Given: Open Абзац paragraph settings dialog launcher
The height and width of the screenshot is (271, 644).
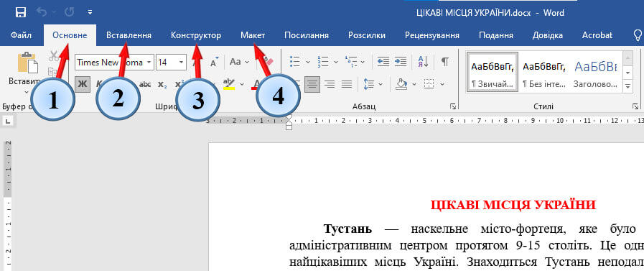Looking at the screenshot, I should pyautogui.click(x=452, y=107).
